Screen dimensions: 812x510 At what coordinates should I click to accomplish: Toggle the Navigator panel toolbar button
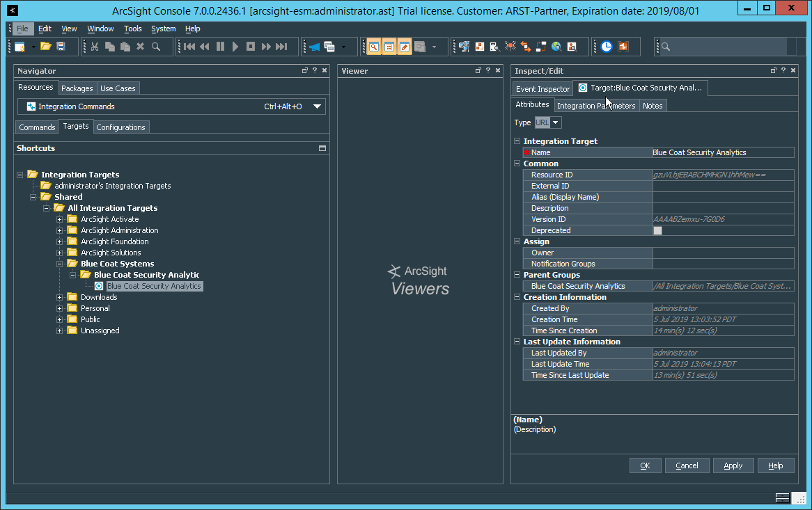pyautogui.click(x=374, y=47)
